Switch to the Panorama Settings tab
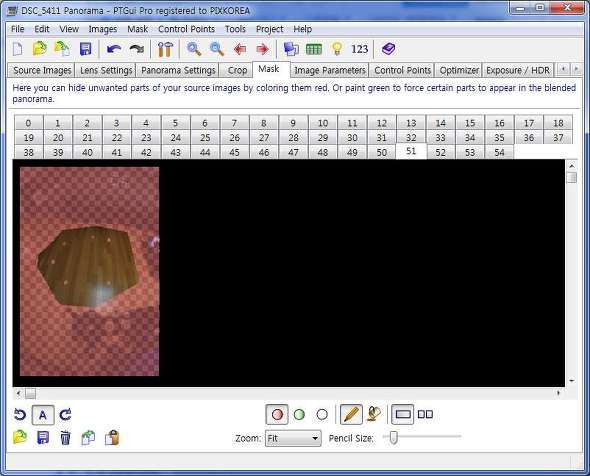 [178, 70]
